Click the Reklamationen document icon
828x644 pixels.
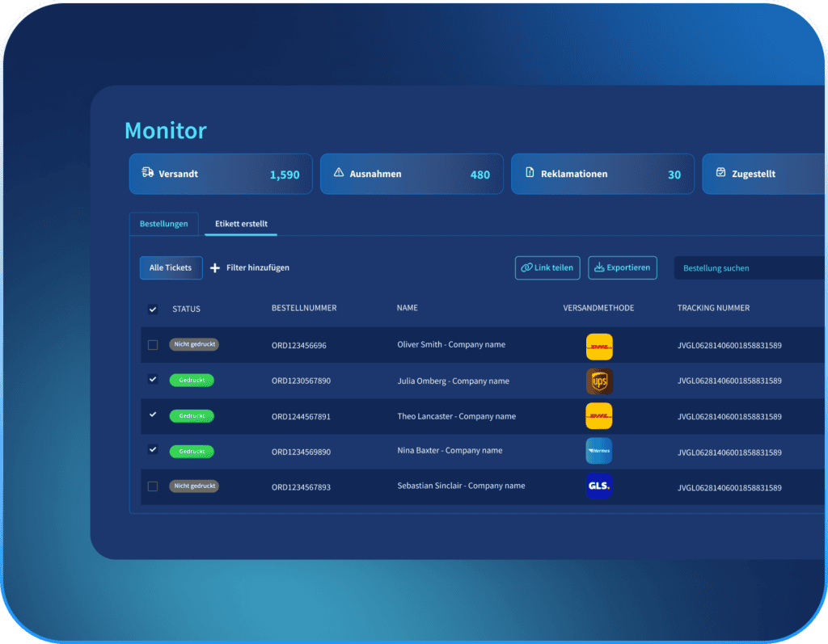coord(530,173)
